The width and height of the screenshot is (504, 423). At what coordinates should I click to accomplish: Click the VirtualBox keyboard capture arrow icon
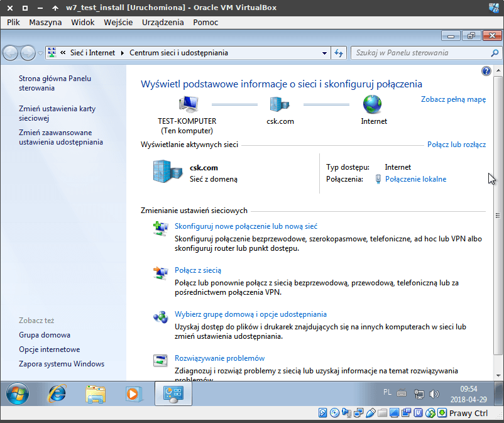pos(442,413)
